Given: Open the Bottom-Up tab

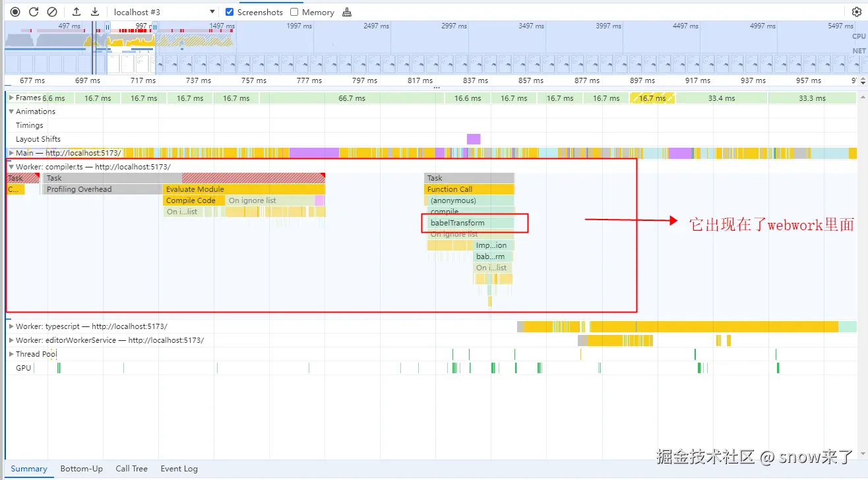Looking at the screenshot, I should click(82, 469).
